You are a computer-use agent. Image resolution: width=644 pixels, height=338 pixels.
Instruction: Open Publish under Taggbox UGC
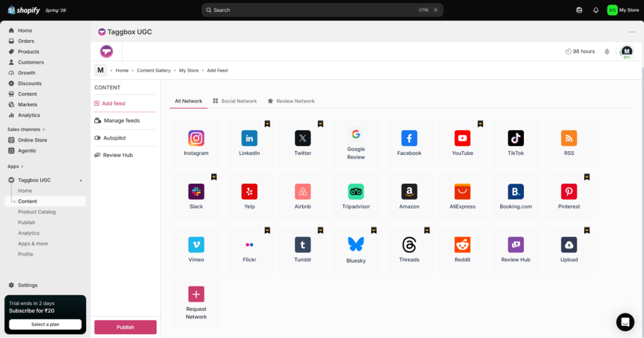coord(26,223)
